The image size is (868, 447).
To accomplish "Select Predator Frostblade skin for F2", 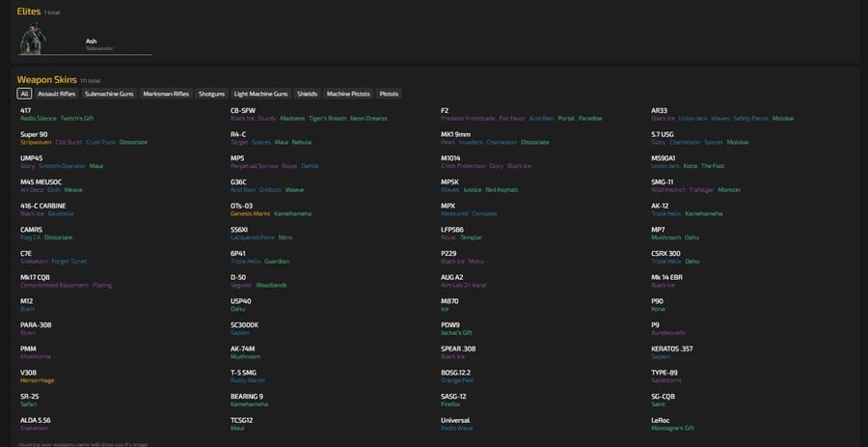I will (x=468, y=119).
